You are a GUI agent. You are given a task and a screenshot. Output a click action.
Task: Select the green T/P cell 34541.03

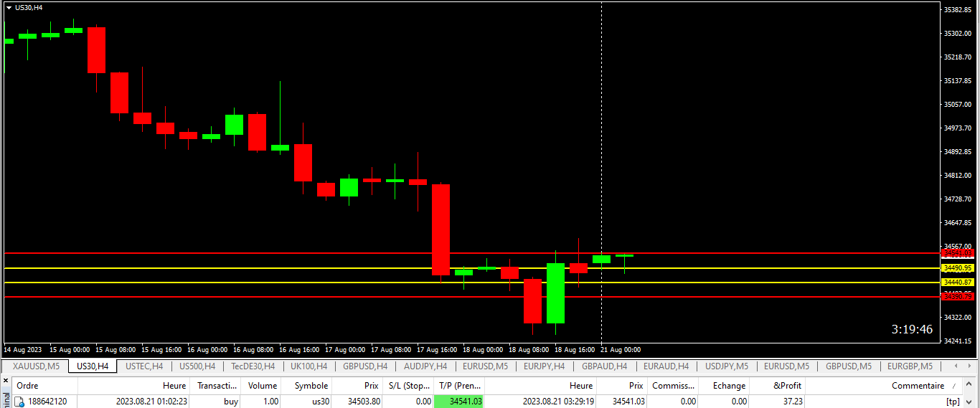[458, 402]
